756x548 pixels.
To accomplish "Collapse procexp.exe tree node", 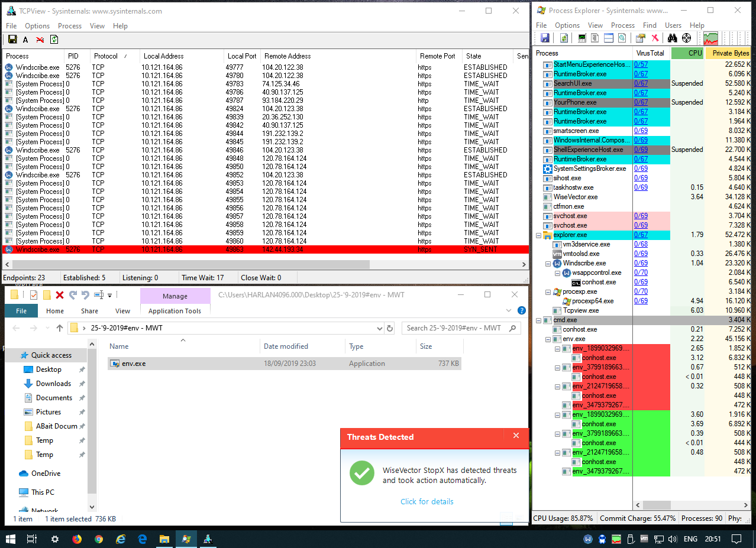I will [x=548, y=291].
